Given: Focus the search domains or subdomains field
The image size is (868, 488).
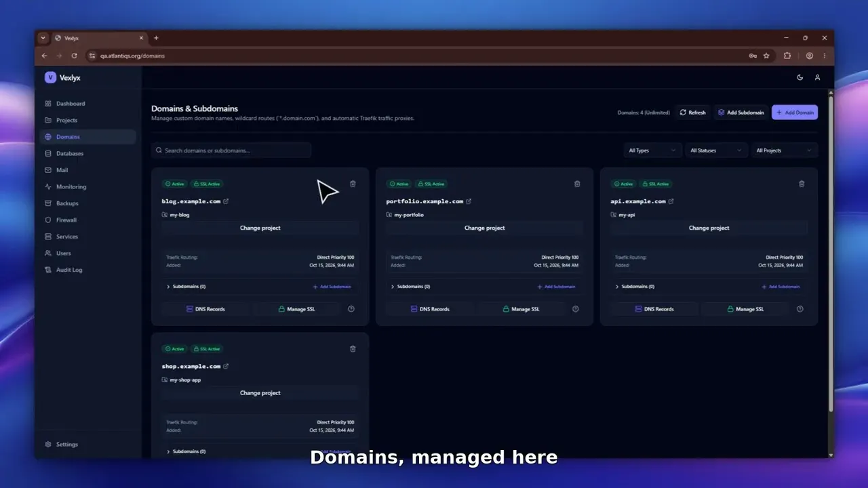Looking at the screenshot, I should point(231,150).
